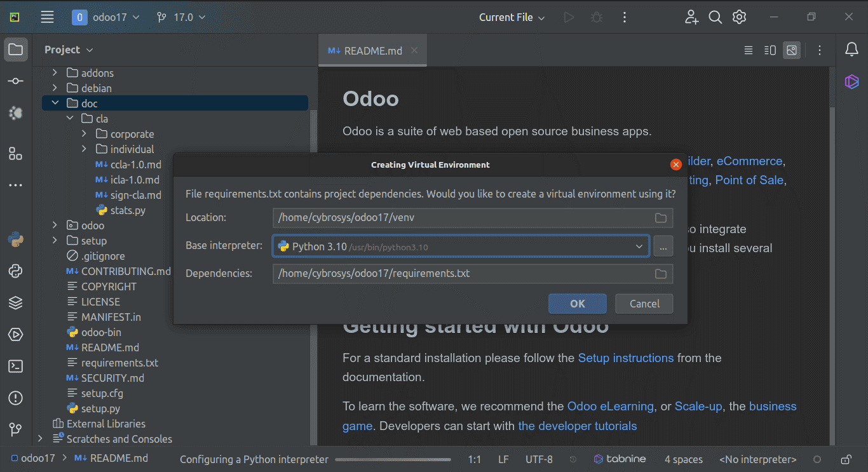Expand the addons folder

point(55,73)
